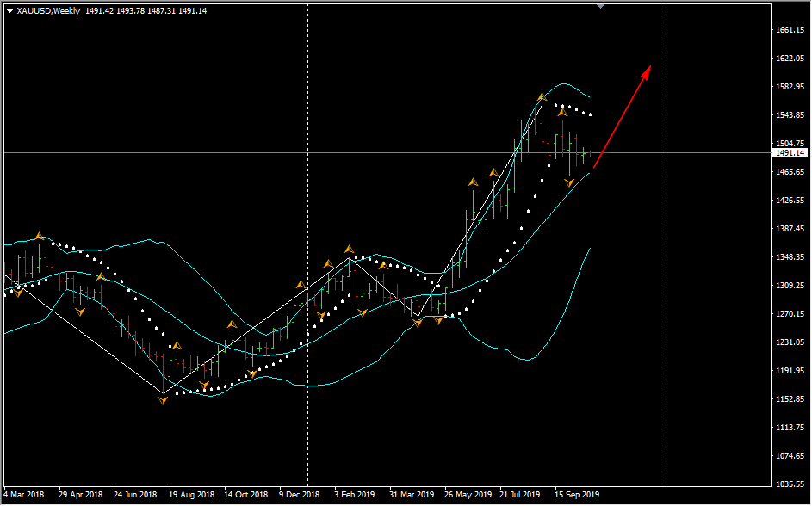This screenshot has height=506, width=812.
Task: Select the current price label 1491.14 on the price axis
Action: [x=790, y=153]
